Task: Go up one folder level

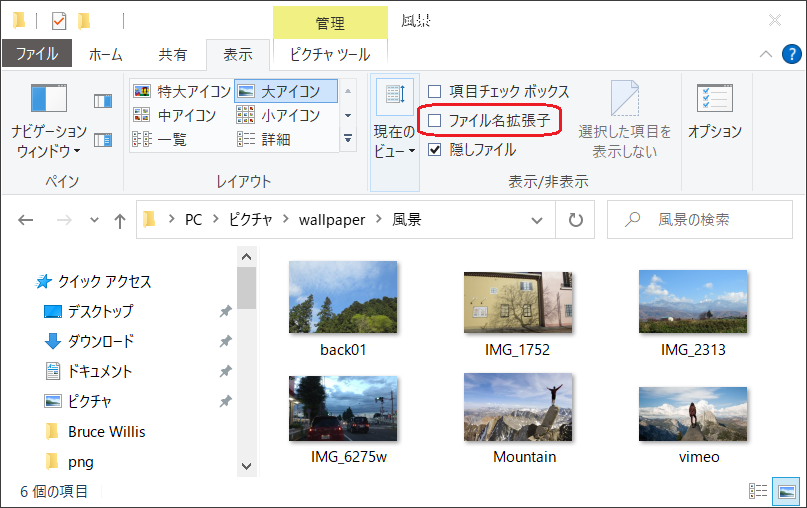Action: click(119, 220)
